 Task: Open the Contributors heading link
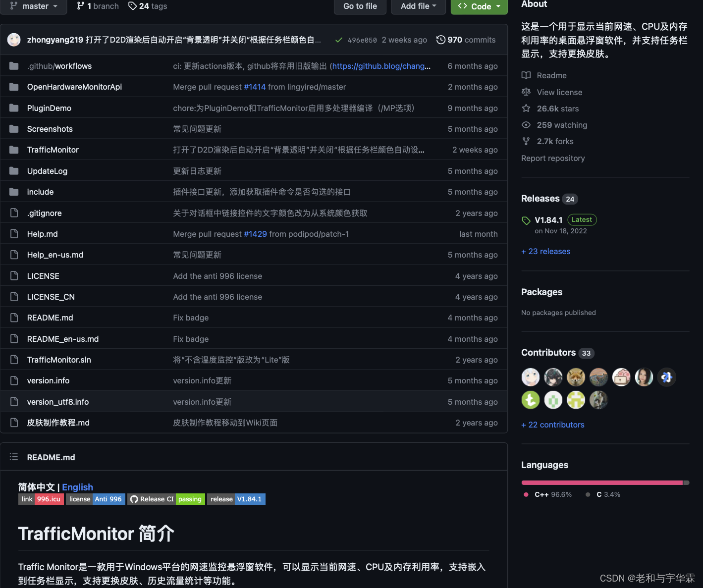[548, 353]
